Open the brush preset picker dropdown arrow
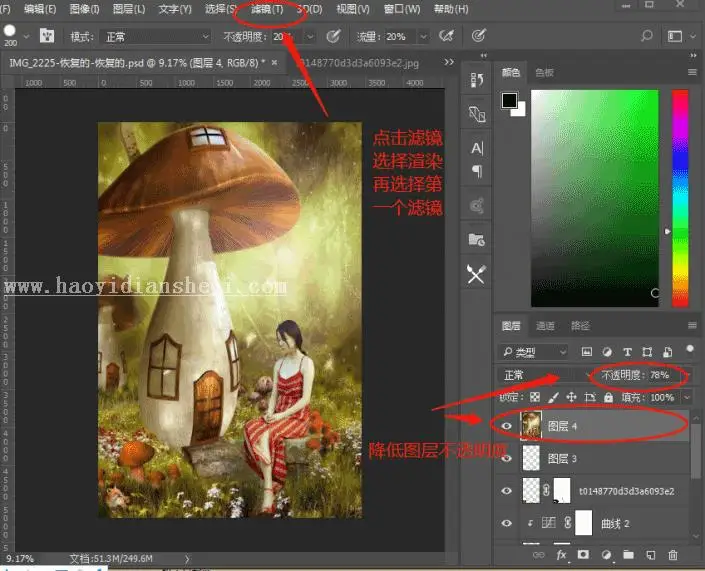705x571 pixels. tap(26, 36)
